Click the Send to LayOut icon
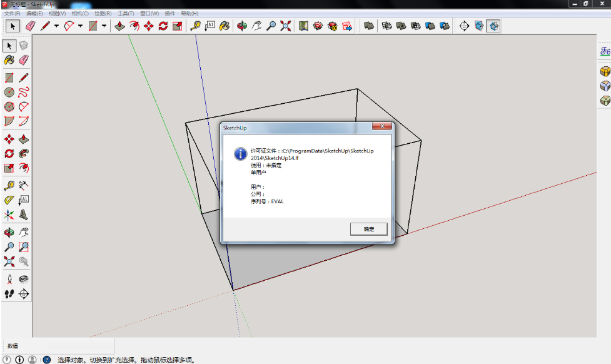Image resolution: width=611 pixels, height=364 pixels. coord(347,26)
